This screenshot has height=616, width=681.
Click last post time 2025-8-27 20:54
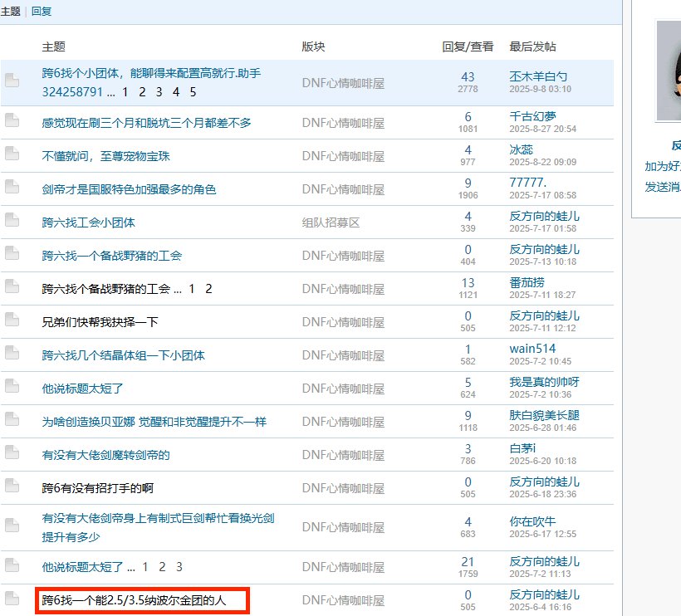click(542, 129)
